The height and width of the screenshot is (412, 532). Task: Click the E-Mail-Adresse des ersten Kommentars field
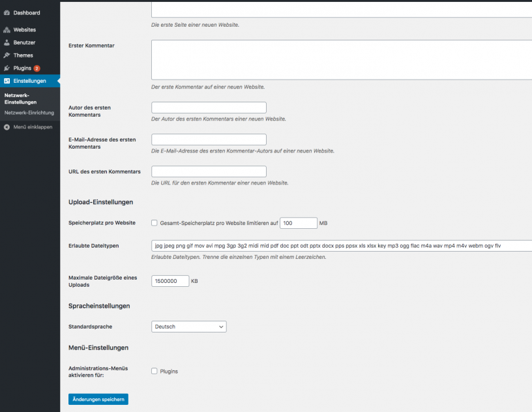coord(208,139)
